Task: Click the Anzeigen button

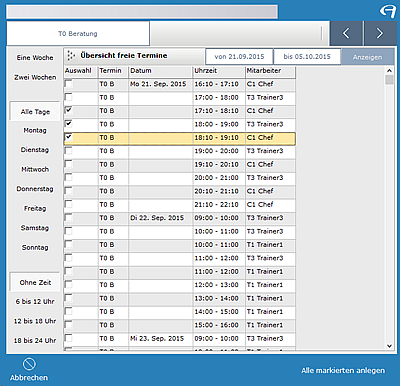Action: (x=367, y=57)
